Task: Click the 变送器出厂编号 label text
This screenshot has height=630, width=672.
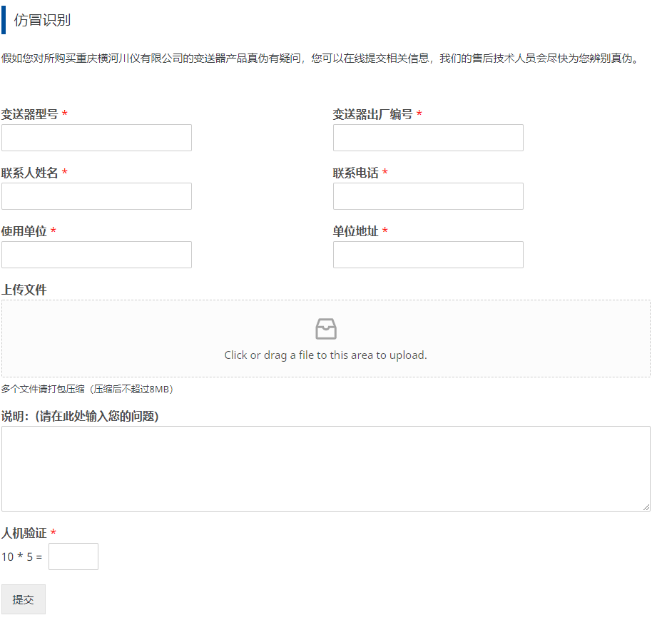Action: point(372,114)
